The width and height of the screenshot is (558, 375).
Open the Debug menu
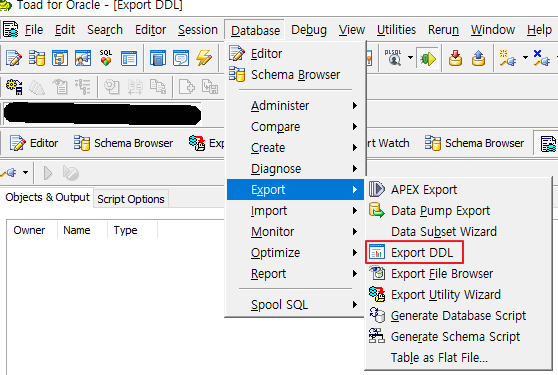(309, 30)
